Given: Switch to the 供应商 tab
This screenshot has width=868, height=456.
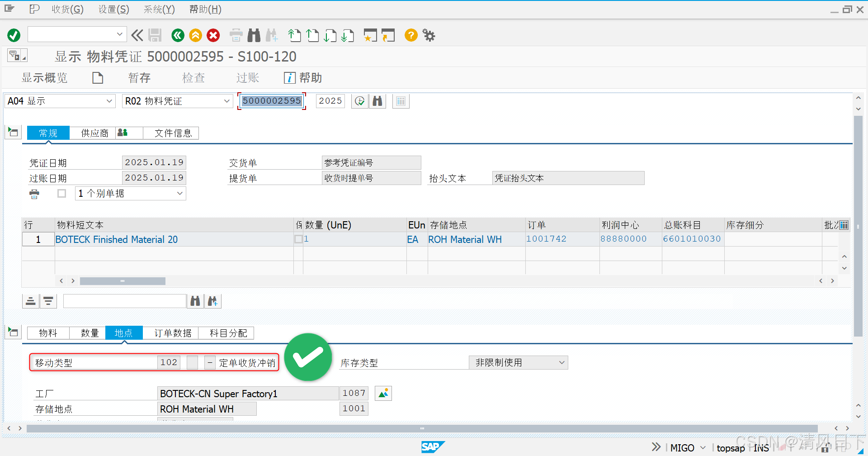Looking at the screenshot, I should pyautogui.click(x=94, y=133).
